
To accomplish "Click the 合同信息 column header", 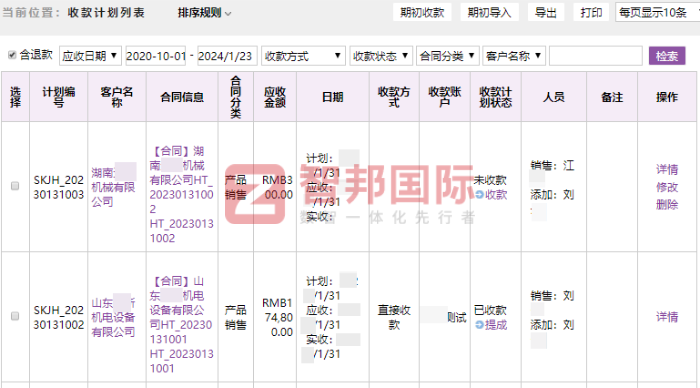I will [x=182, y=97].
